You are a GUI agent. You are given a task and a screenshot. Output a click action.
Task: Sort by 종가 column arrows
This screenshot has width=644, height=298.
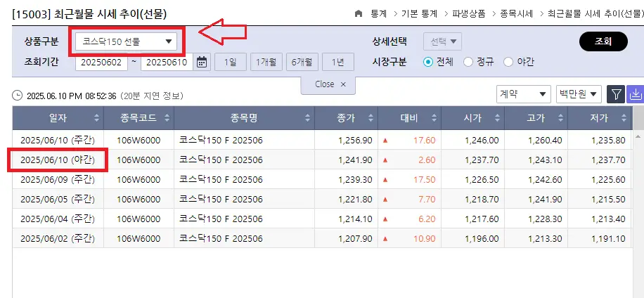[371, 118]
